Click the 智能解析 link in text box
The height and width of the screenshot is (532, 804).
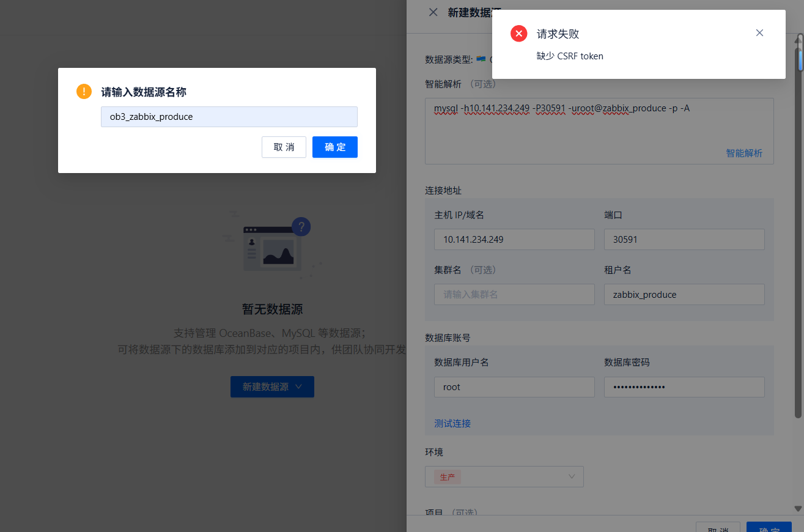click(x=743, y=153)
